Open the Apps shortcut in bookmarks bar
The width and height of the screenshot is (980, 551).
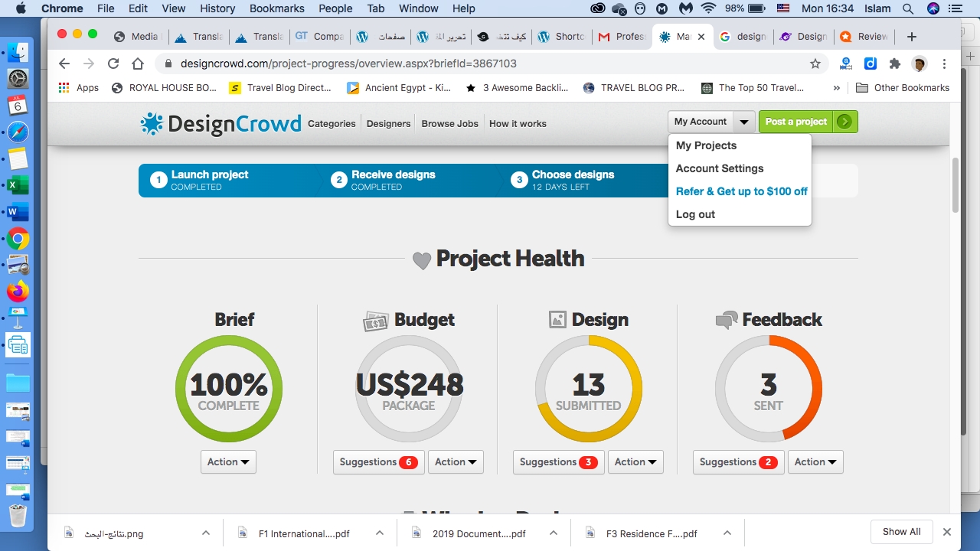(79, 88)
